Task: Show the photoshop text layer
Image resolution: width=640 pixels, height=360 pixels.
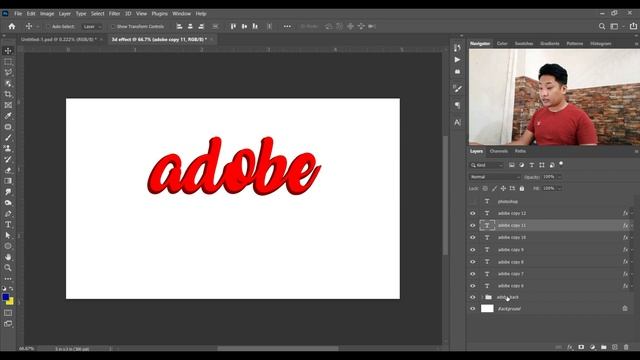Action: (473, 202)
